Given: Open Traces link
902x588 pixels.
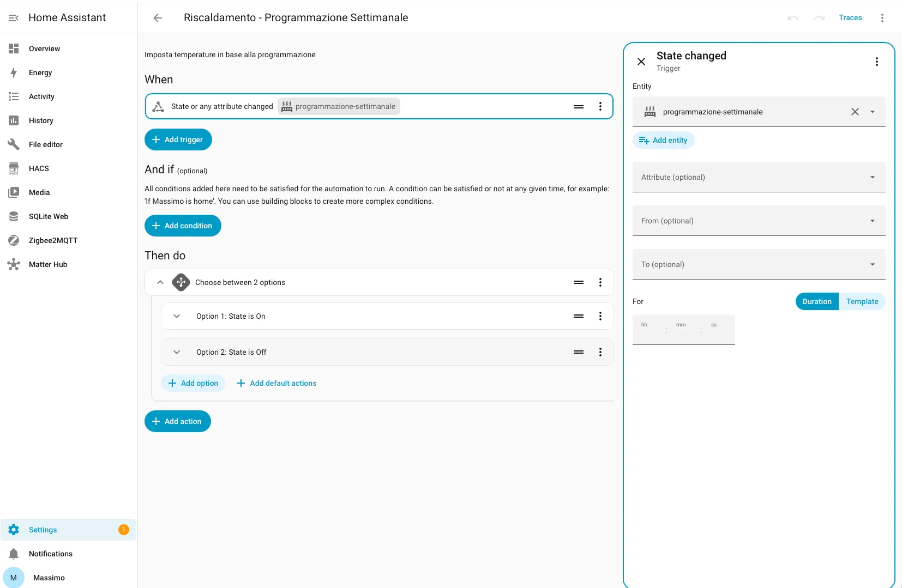Looking at the screenshot, I should (850, 18).
